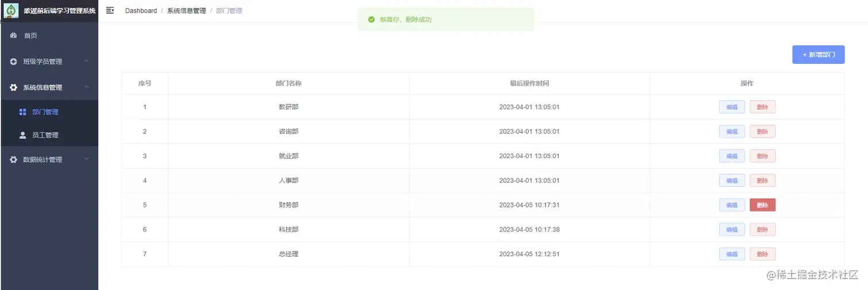Viewport: 868px width, 290px height.
Task: Open the 班级学员管理 menu
Action: point(49,61)
